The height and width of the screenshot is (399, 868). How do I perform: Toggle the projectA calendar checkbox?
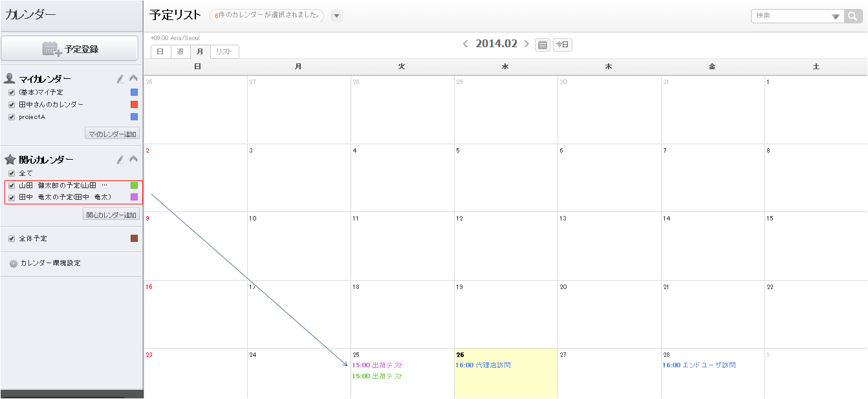[12, 117]
